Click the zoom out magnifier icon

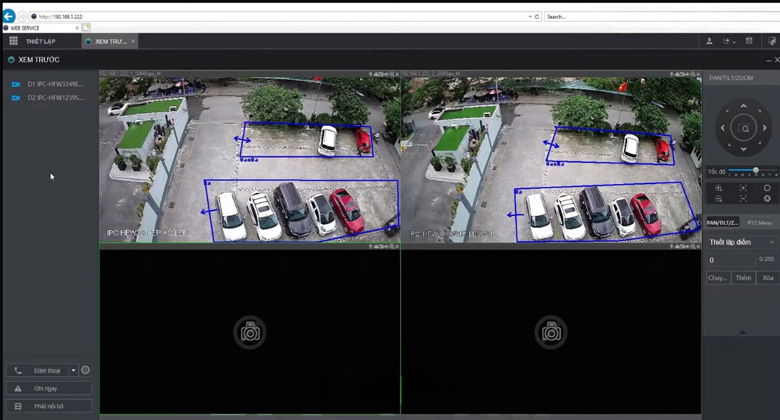718,199
